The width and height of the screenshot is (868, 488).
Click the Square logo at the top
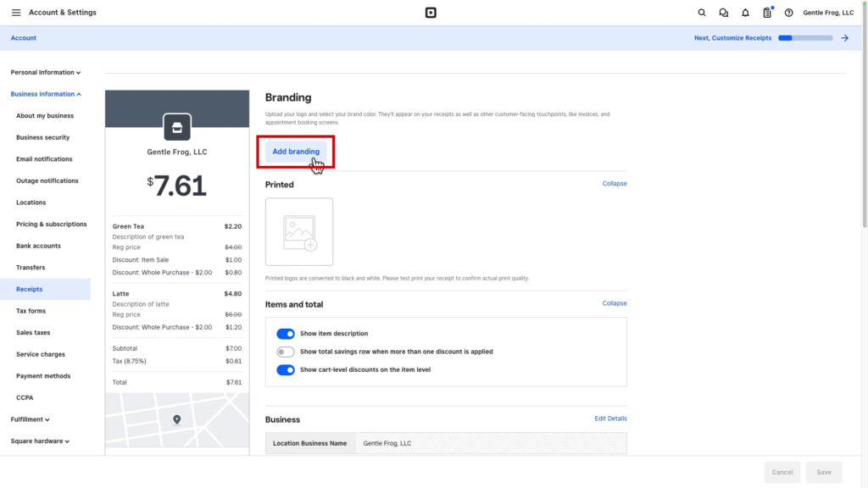[x=431, y=12]
